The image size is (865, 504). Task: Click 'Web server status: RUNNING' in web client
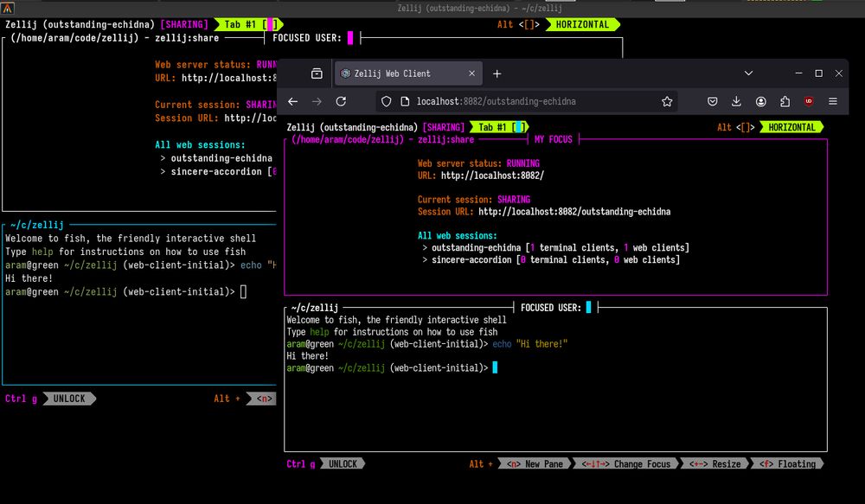click(x=478, y=163)
